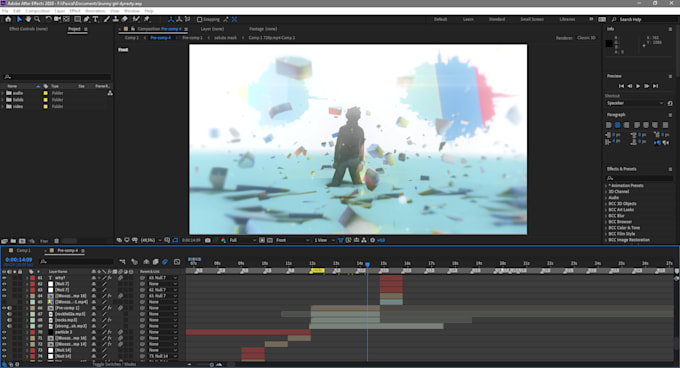Open the Shortcut Spacebar dropdown in Preview
Image resolution: width=680 pixels, height=368 pixels.
(635, 103)
